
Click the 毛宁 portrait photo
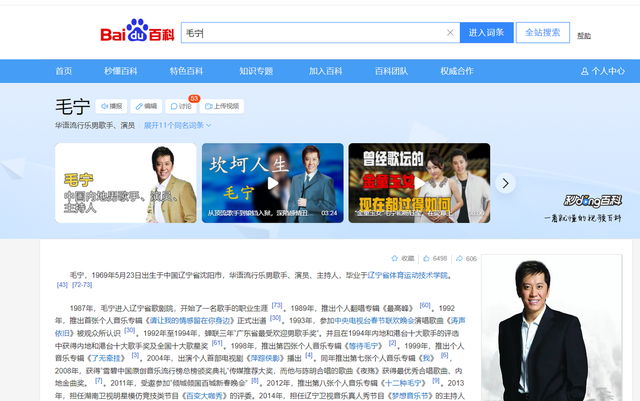tap(552, 328)
